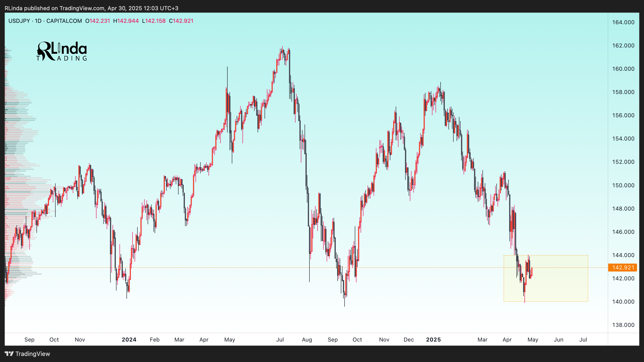Click the USDJPY symbol title in the legend
Screen dimensions: 644x362
tap(19, 21)
